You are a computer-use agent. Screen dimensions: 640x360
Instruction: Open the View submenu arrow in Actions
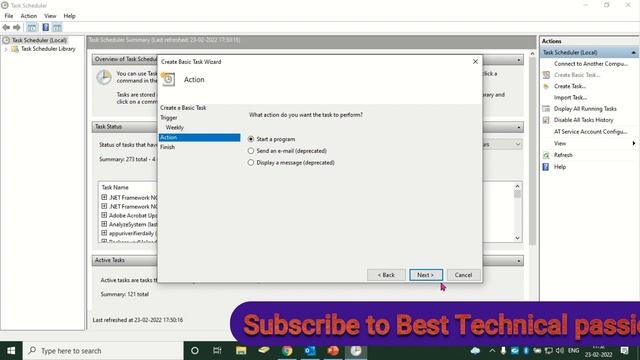click(633, 143)
